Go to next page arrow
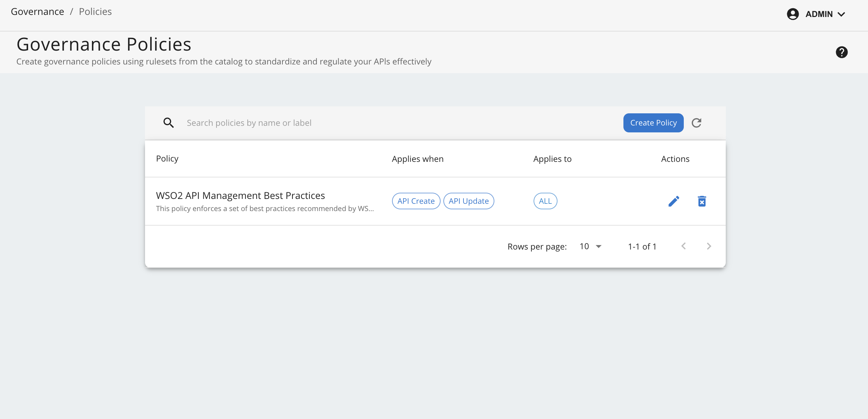Image resolution: width=868 pixels, height=419 pixels. 709,246
